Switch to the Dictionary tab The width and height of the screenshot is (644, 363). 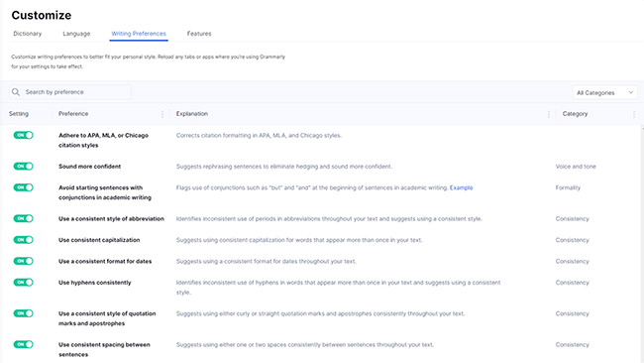click(28, 34)
